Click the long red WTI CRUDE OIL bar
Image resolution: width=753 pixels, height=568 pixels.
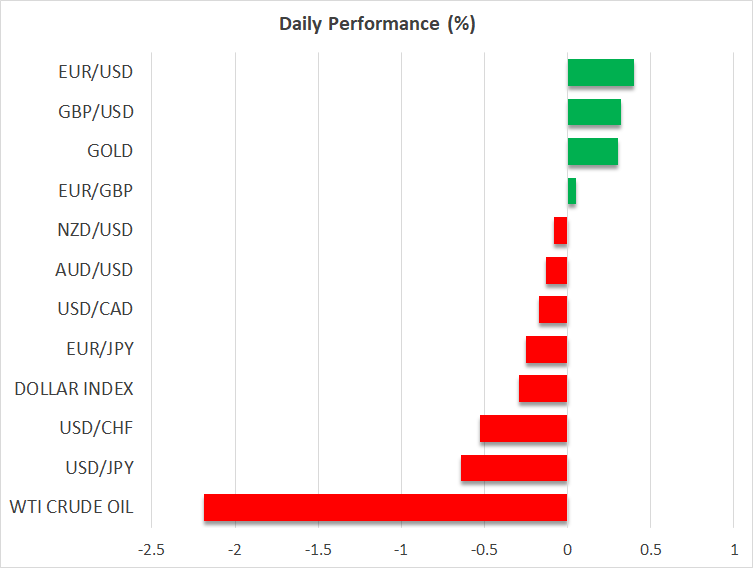pos(385,507)
